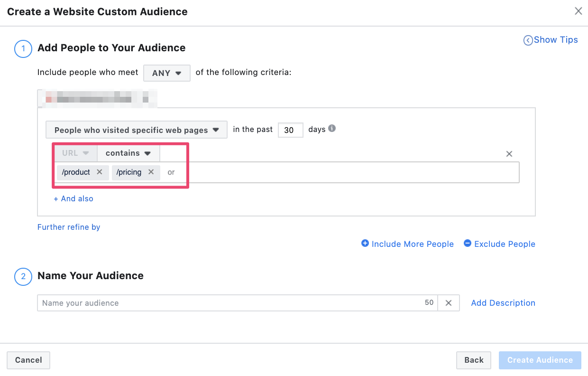
Task: Remove the /pricing URL keyword chip
Action: pyautogui.click(x=151, y=172)
